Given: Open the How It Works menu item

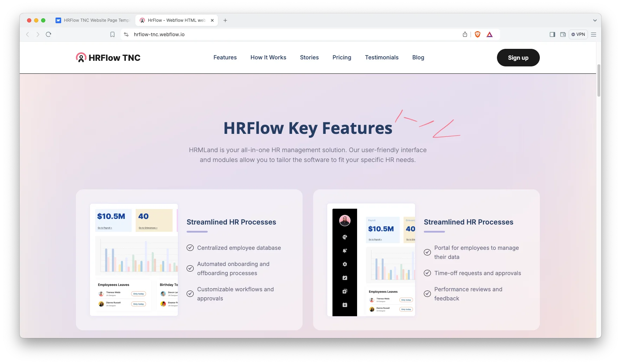Looking at the screenshot, I should (268, 57).
